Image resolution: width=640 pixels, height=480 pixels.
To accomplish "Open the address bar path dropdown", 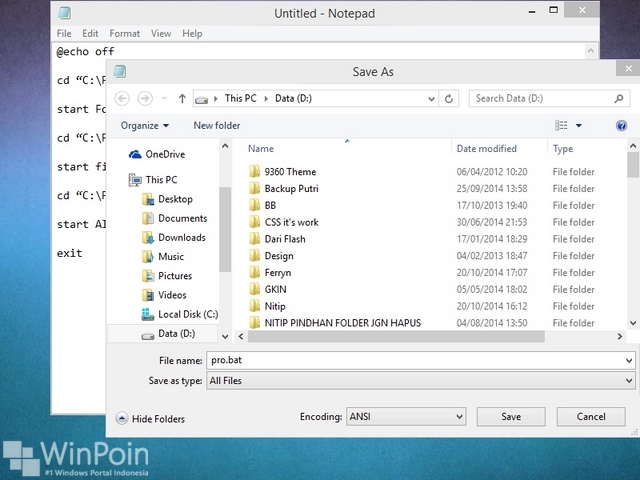I will point(431,98).
